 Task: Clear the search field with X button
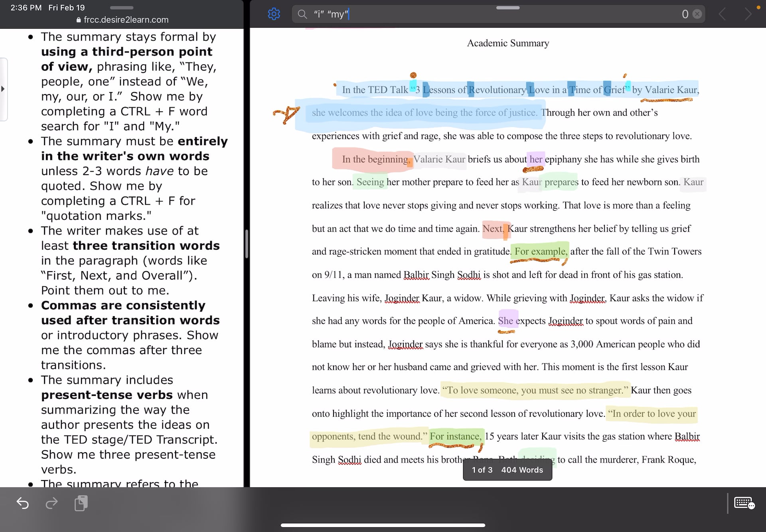pos(697,14)
